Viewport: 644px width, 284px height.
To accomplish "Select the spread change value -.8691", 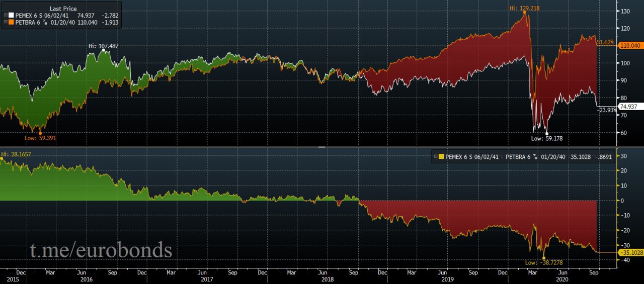I will pos(604,157).
